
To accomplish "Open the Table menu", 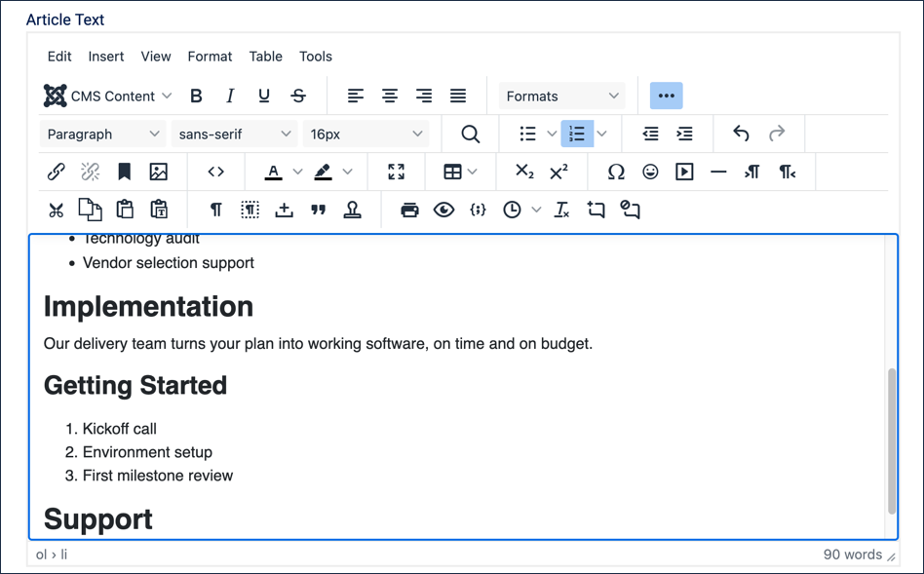I will (266, 57).
